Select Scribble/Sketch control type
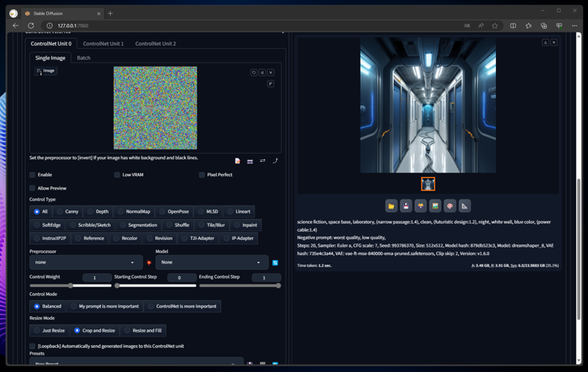The height and width of the screenshot is (372, 588). (91, 225)
